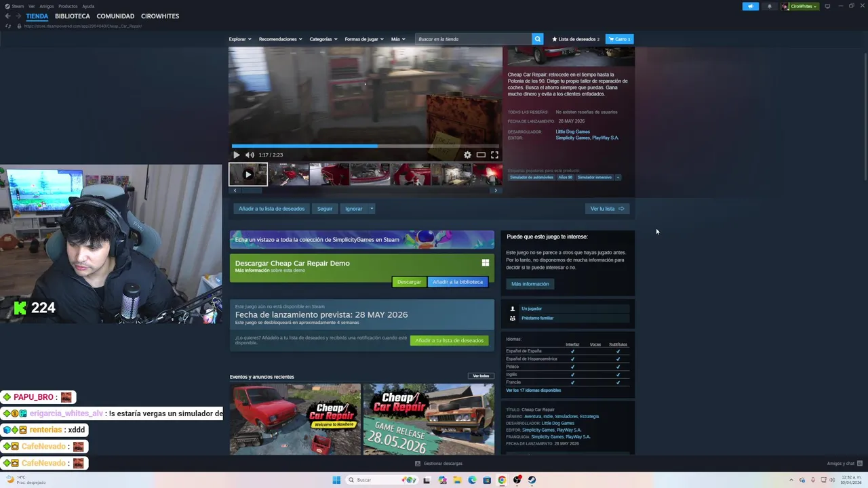The width and height of the screenshot is (868, 488).
Task: Open Little Dog Games developer link
Action: pyautogui.click(x=572, y=131)
